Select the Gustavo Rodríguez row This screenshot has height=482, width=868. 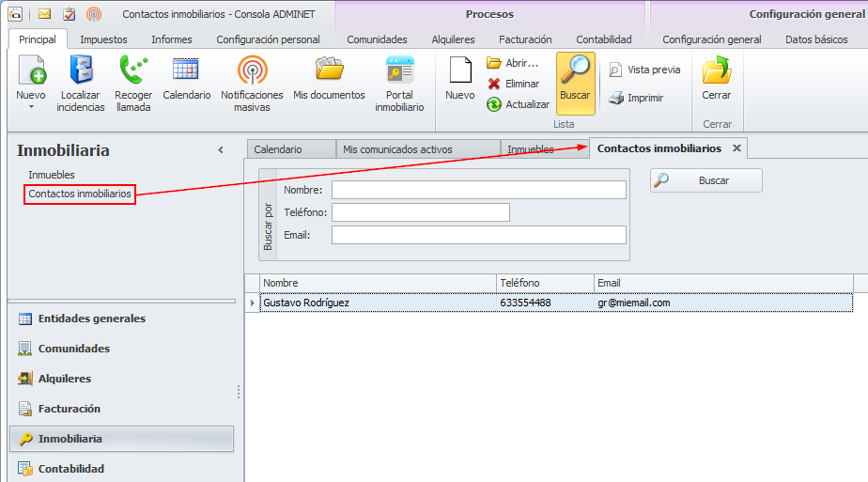click(556, 303)
